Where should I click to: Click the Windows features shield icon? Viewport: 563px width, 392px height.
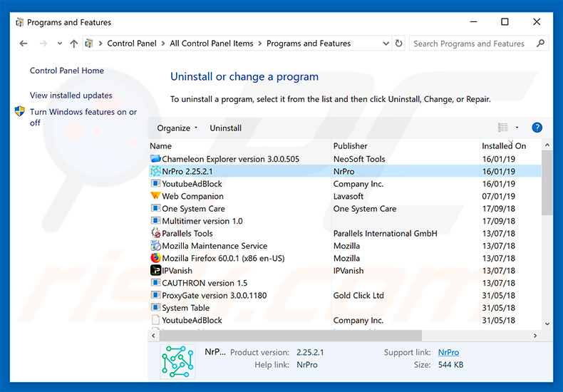20,111
